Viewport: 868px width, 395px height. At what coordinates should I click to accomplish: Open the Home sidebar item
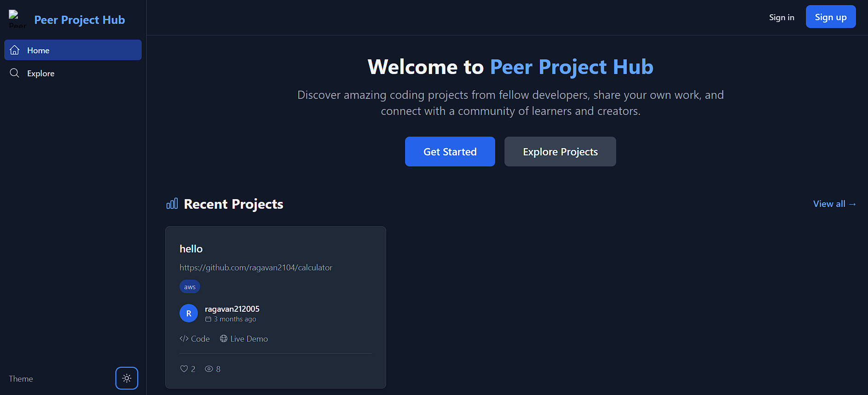[73, 50]
